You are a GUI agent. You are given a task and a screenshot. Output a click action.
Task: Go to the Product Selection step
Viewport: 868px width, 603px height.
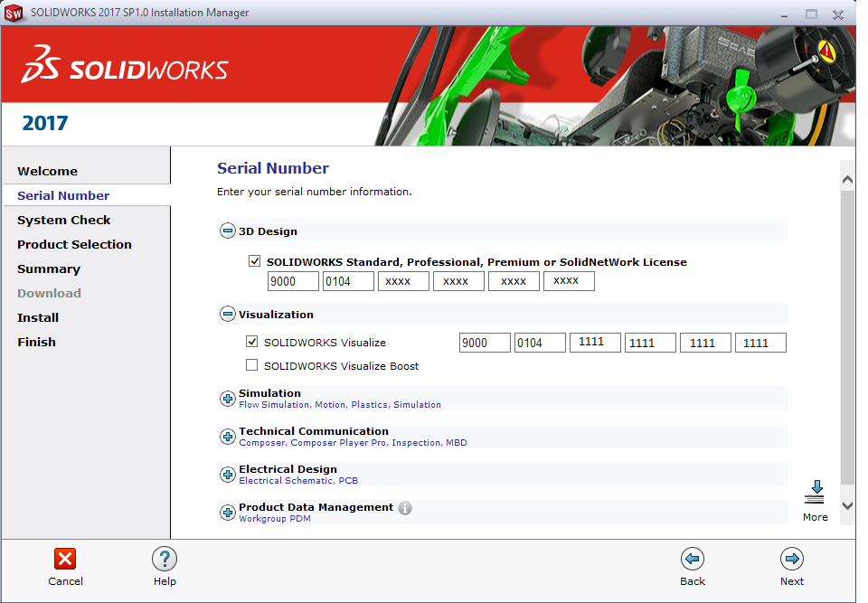74,244
